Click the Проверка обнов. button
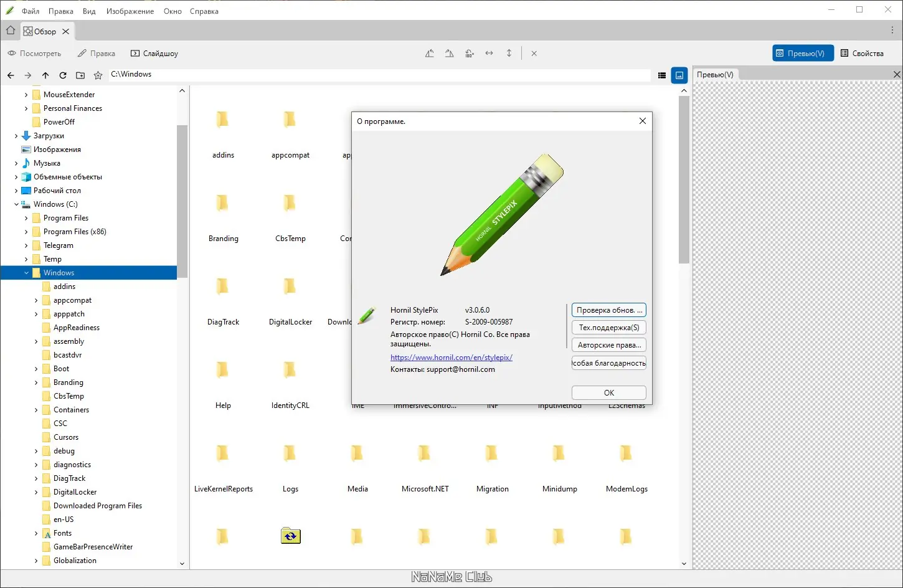903x588 pixels. click(609, 310)
